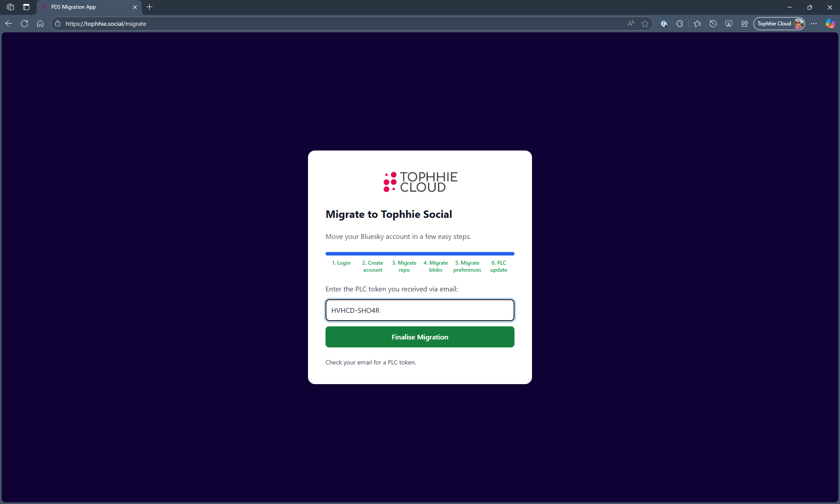The image size is (840, 504).
Task: Click the '2. Create account' step label
Action: pos(373,266)
